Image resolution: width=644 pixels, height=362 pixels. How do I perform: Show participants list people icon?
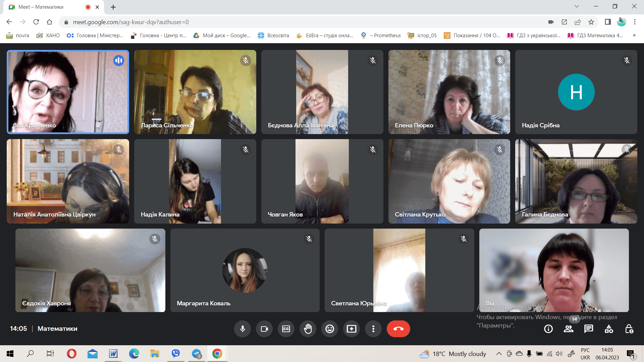tap(569, 329)
